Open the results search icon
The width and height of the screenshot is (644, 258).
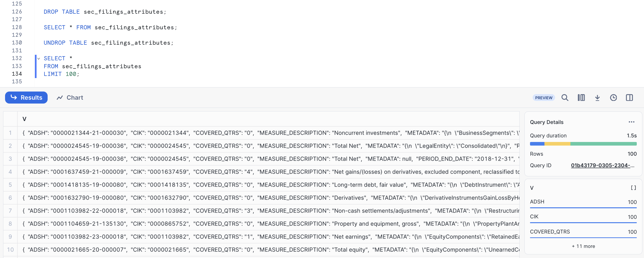point(565,98)
